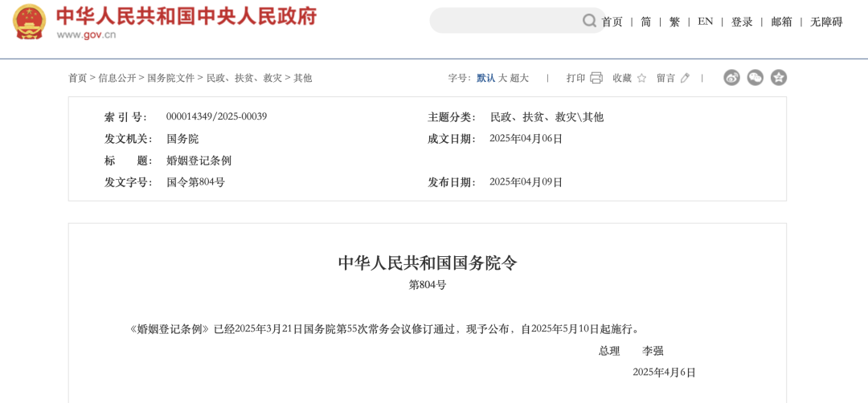
Task: Click the favorite star outline icon
Action: coord(641,78)
